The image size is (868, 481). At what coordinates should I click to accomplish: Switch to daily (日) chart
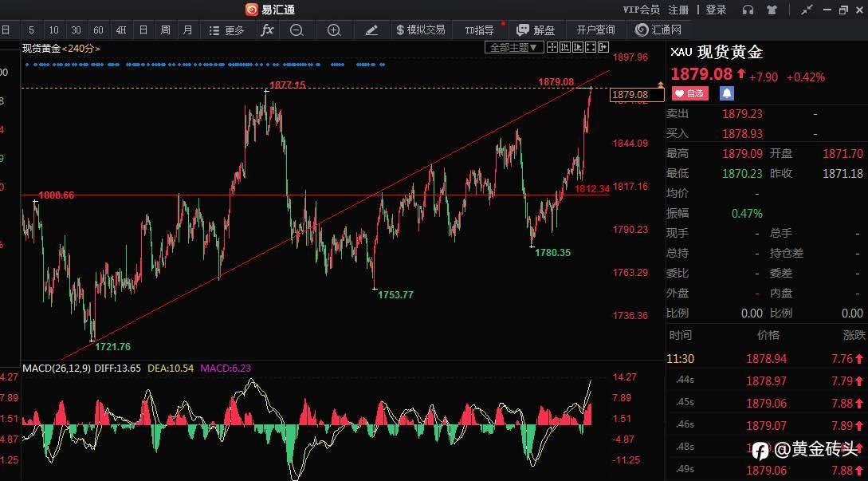pyautogui.click(x=143, y=30)
